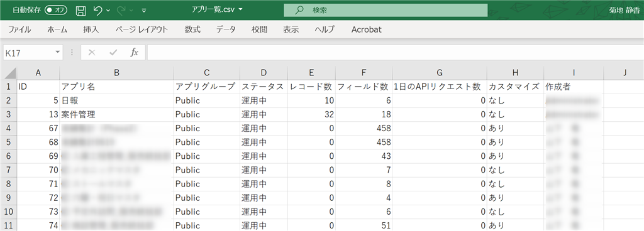
Task: Click field count cell showing 51
Action: [364, 225]
